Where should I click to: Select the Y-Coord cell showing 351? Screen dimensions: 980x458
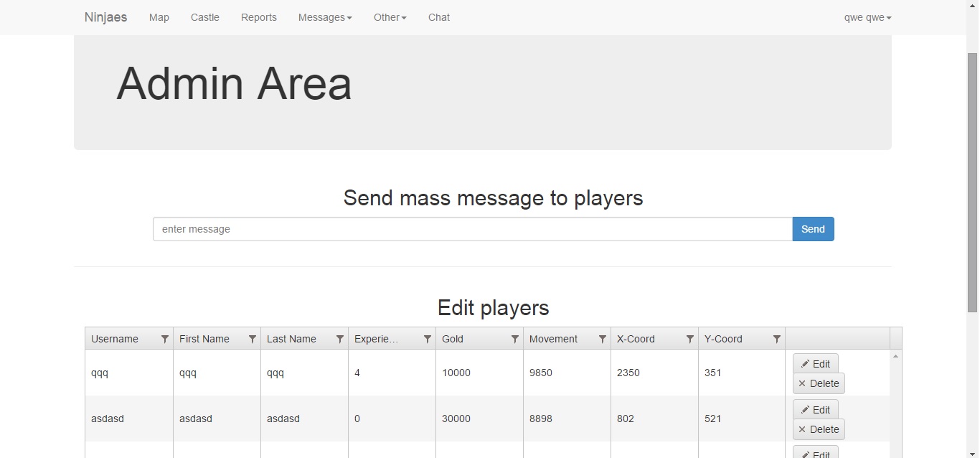(742, 373)
